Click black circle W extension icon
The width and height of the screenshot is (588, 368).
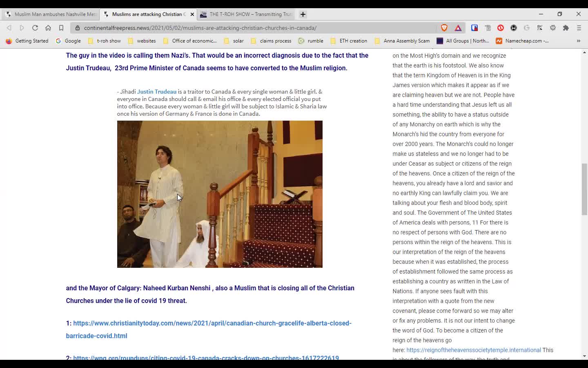point(514,28)
